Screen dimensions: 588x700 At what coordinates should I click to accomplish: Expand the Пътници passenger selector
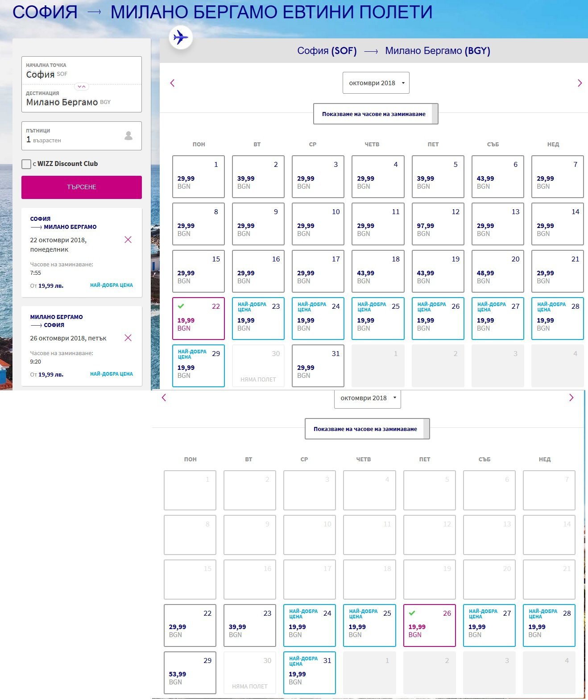tap(81, 136)
